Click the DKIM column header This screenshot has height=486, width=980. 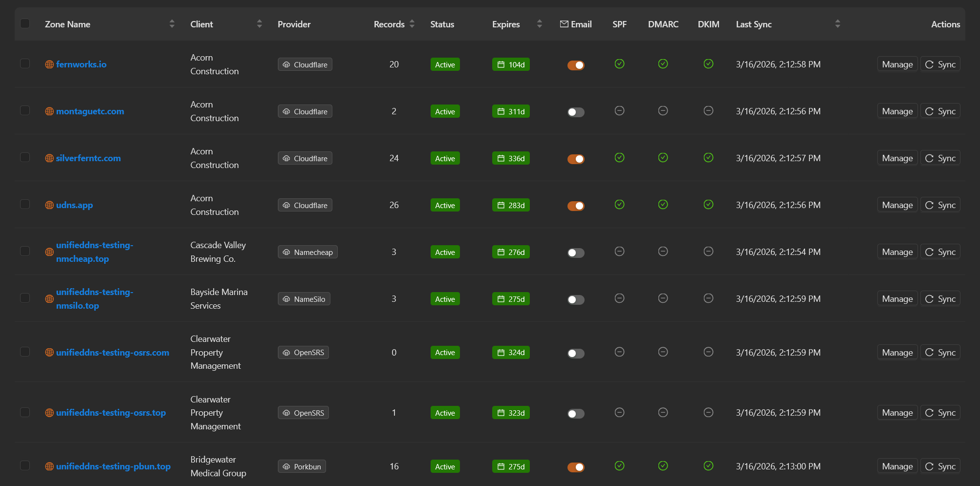click(x=709, y=24)
